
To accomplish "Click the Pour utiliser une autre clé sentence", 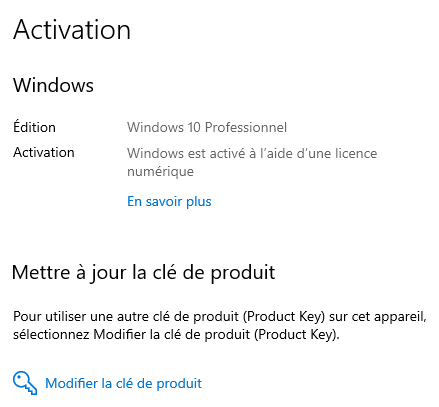I will pos(220,325).
